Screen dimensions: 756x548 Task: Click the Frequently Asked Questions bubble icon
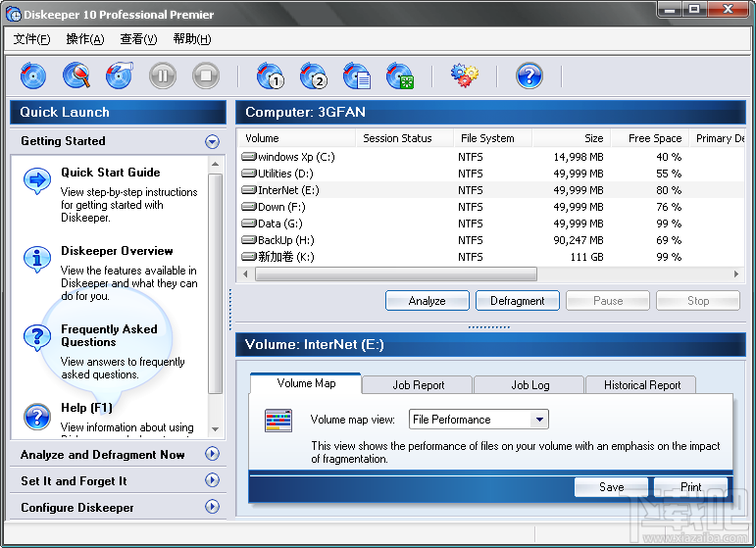pos(37,337)
